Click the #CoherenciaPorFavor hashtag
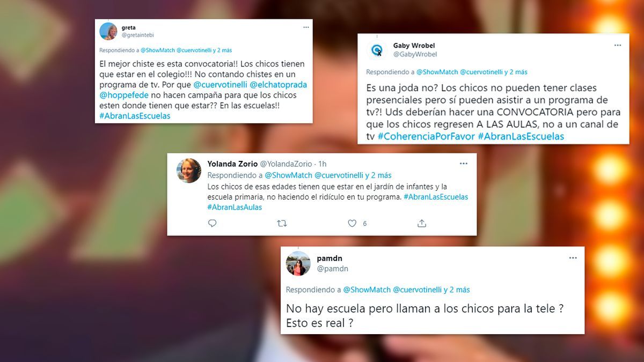644x362 pixels. pos(426,136)
